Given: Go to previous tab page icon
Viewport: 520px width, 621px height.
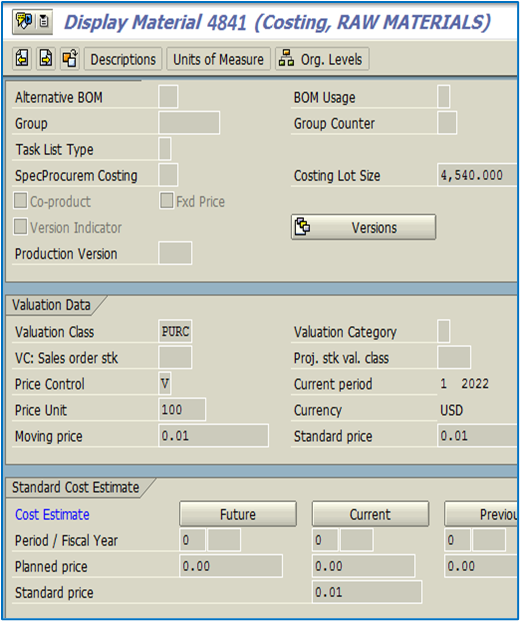Looking at the screenshot, I should pos(23,59).
